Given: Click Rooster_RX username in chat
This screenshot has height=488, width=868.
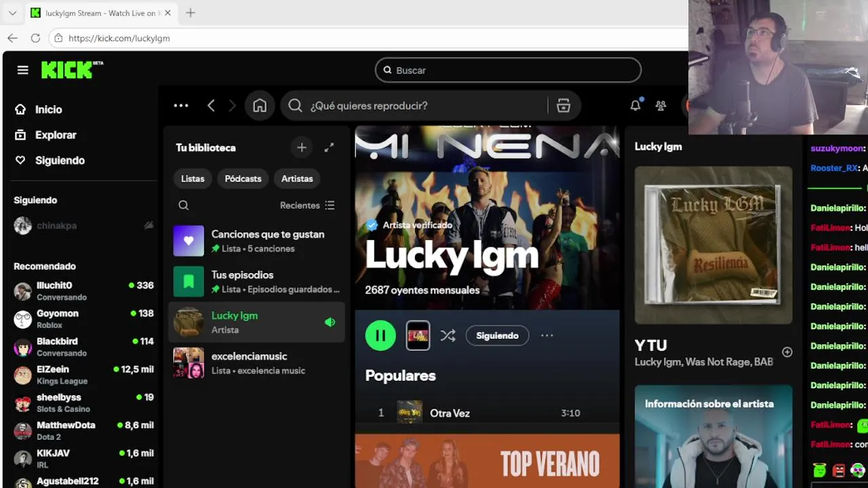Looking at the screenshot, I should [x=834, y=168].
